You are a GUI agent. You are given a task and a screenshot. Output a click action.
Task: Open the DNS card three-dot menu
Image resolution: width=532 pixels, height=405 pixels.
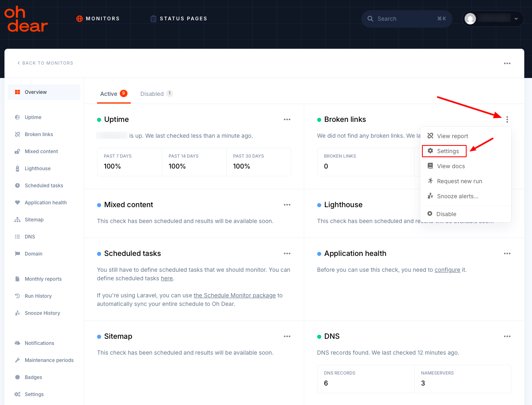click(x=507, y=336)
